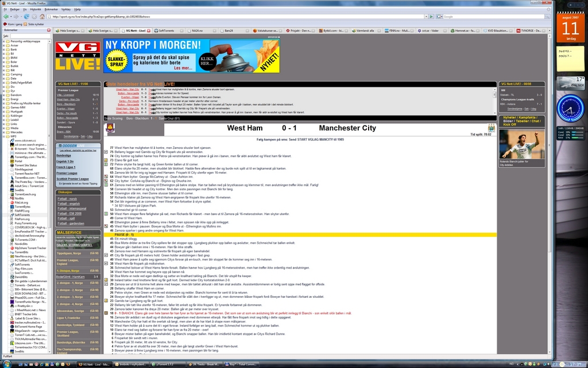
Task: Open the address bar history dropdown
Action: point(426,17)
